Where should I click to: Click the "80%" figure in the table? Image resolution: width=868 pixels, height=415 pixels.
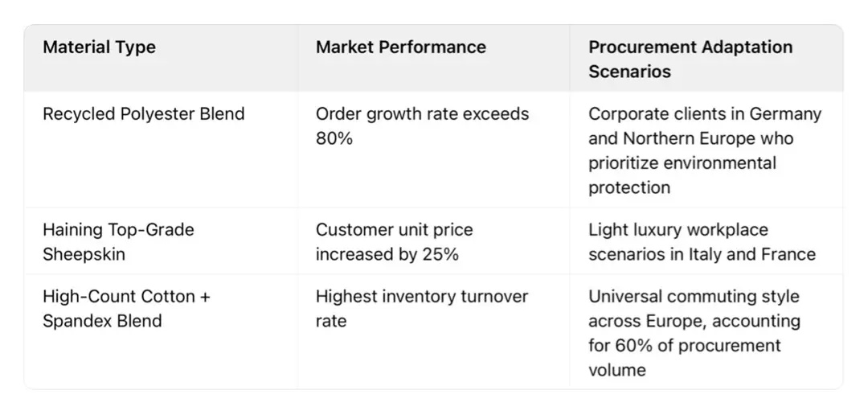click(x=334, y=138)
